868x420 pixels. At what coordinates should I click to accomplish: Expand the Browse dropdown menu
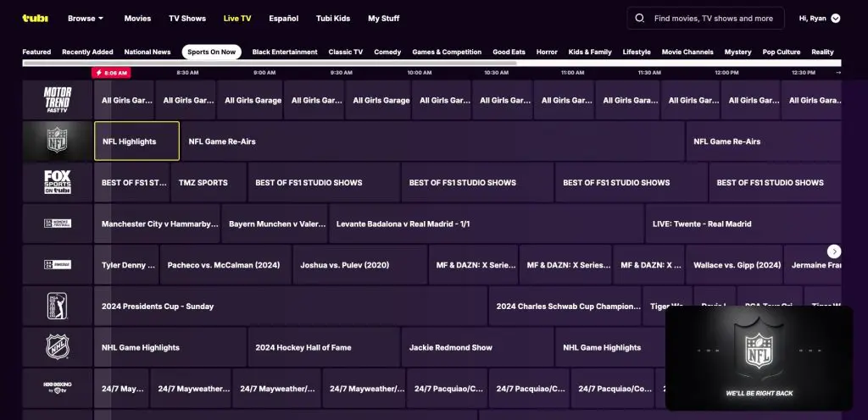(x=86, y=19)
